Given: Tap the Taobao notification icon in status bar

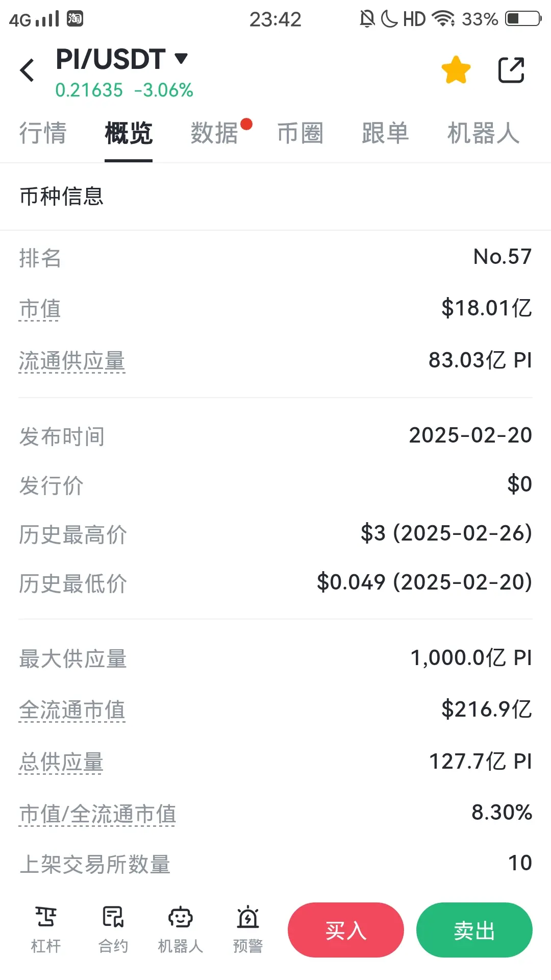Looking at the screenshot, I should click(75, 19).
